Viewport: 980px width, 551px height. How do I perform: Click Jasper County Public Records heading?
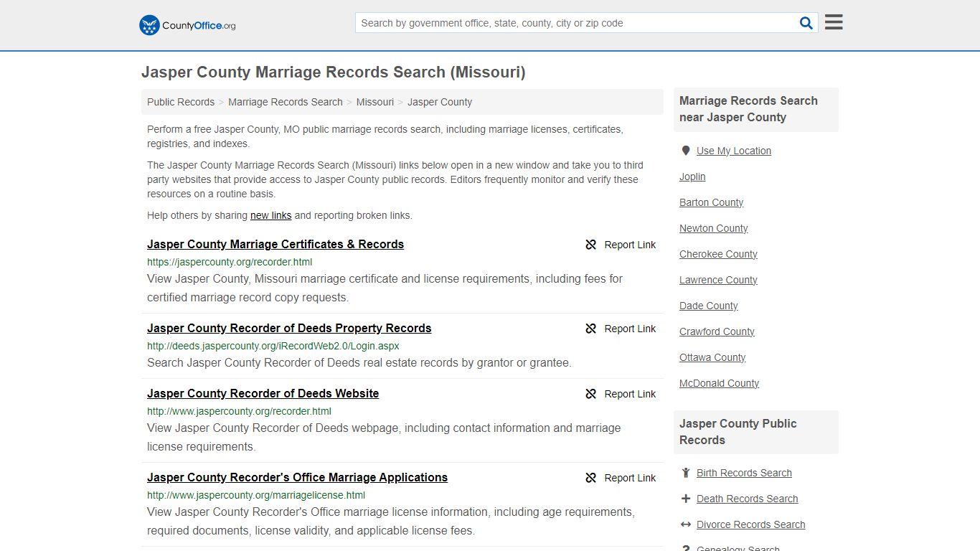[738, 432]
